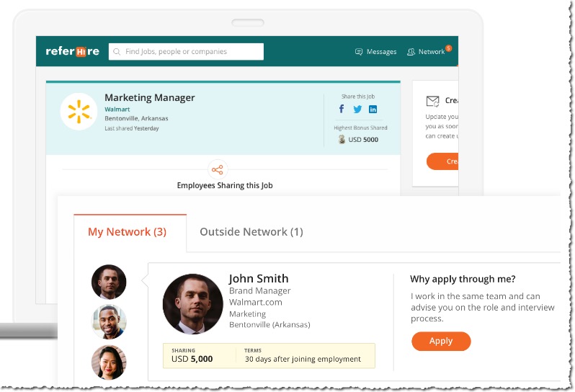Click John Smith's large profile photo
575x392 pixels.
tap(192, 303)
